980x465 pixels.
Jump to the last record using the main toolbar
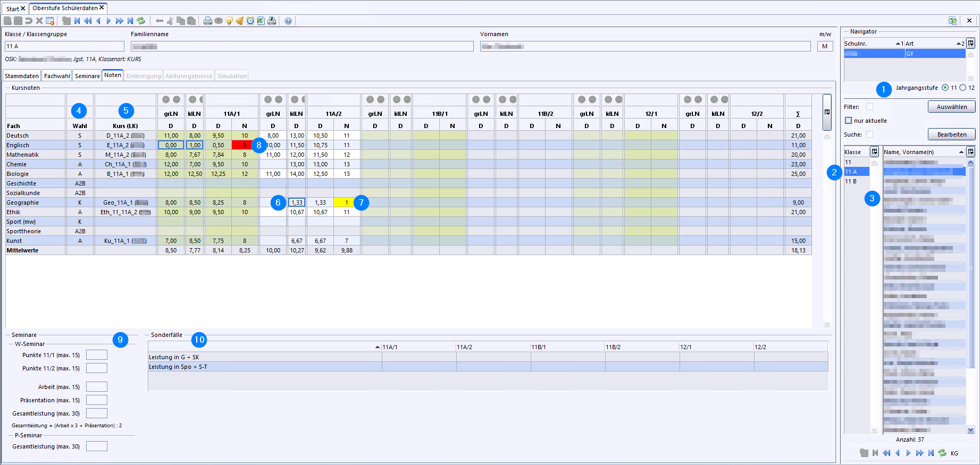click(130, 21)
